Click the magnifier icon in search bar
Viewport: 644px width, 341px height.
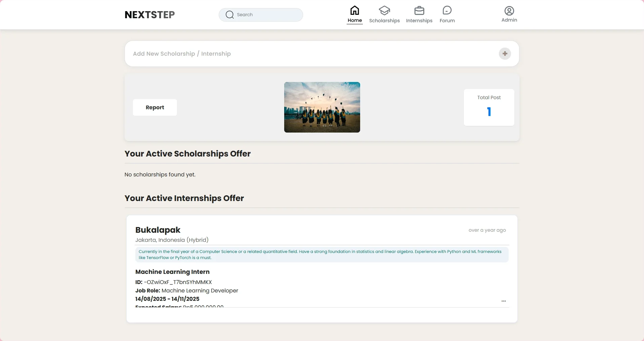[x=230, y=15]
